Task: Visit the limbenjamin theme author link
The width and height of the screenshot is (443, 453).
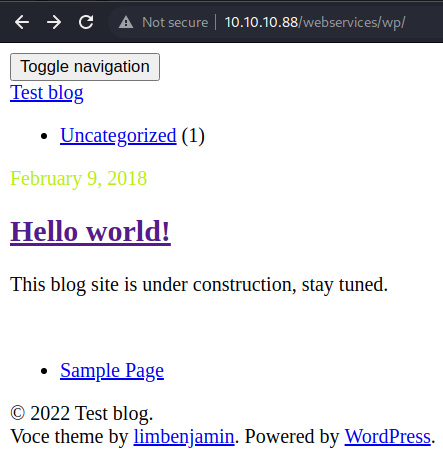Action: [x=184, y=436]
